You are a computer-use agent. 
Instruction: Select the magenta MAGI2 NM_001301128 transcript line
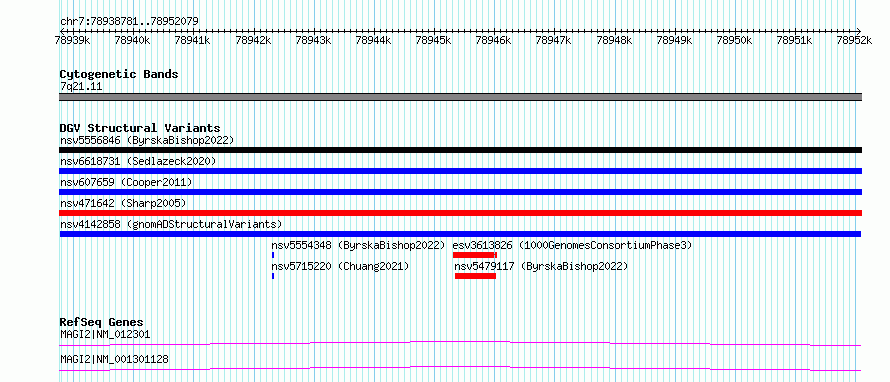[x=460, y=368]
